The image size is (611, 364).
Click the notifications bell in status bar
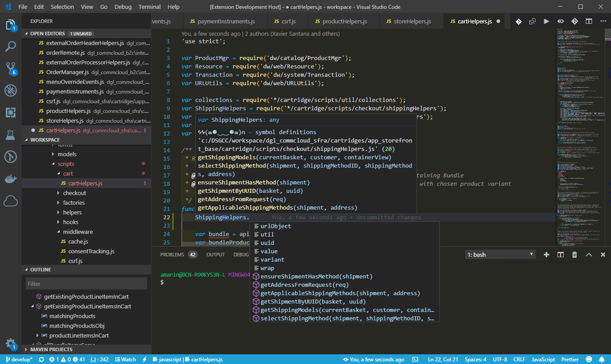(602, 360)
